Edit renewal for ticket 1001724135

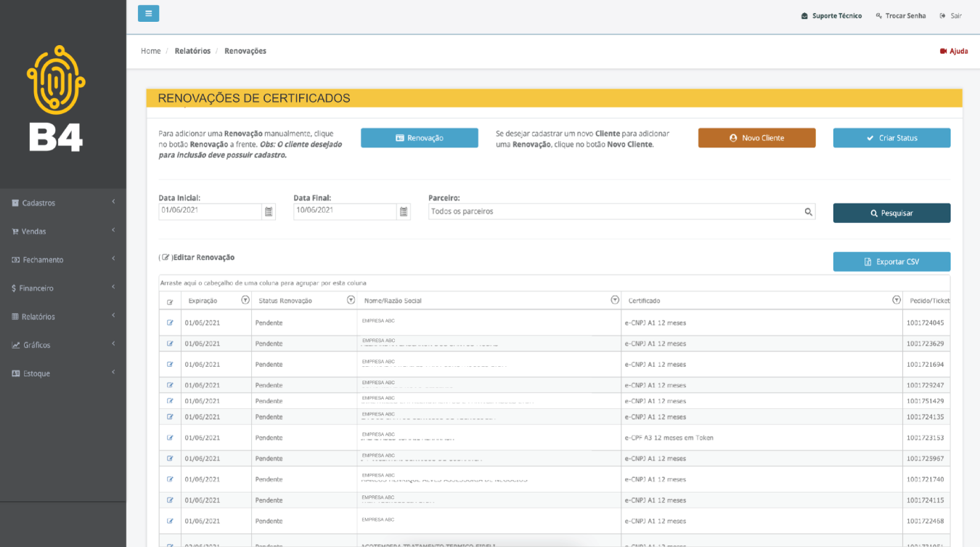(x=170, y=416)
